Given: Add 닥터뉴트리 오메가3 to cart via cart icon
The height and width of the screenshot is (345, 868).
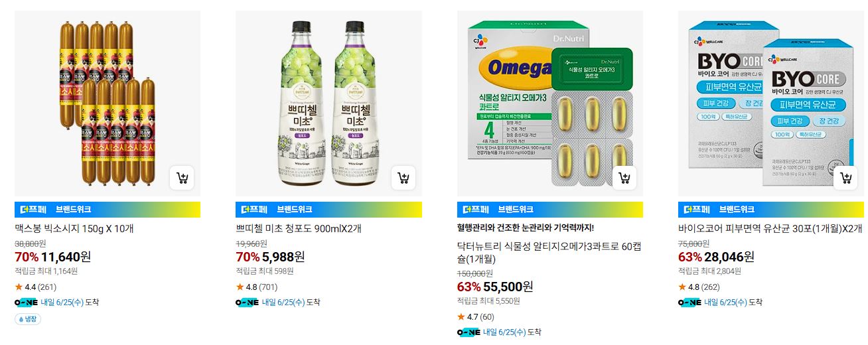Looking at the screenshot, I should 624,178.
